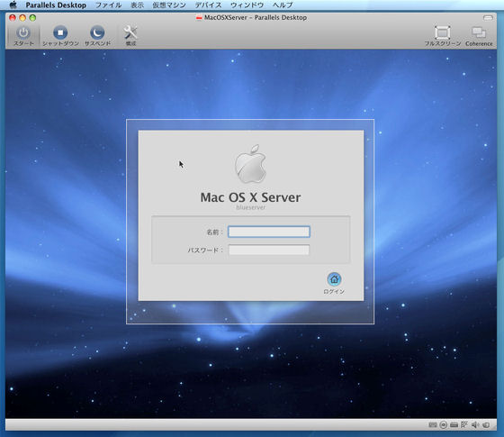Click the CD/DVD disc status icon

click(443, 425)
